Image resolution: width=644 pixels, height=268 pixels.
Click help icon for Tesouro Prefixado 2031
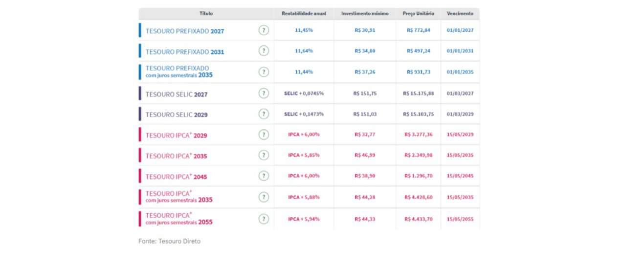pos(264,51)
